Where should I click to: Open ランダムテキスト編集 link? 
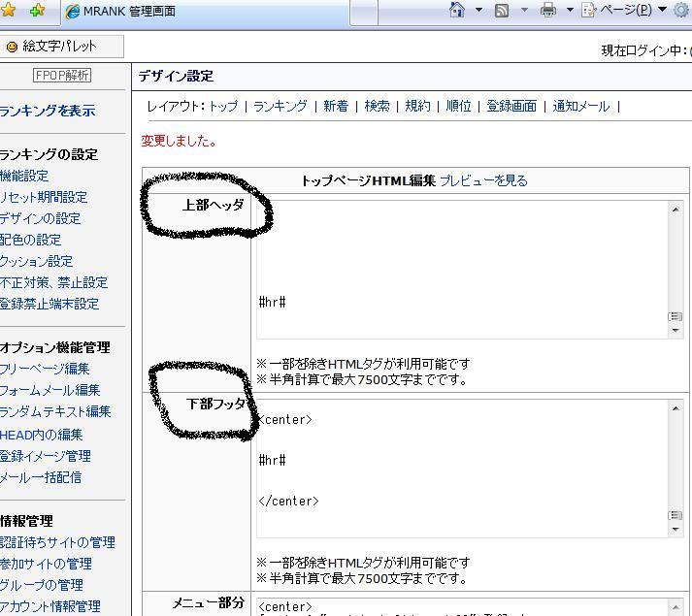(x=55, y=411)
